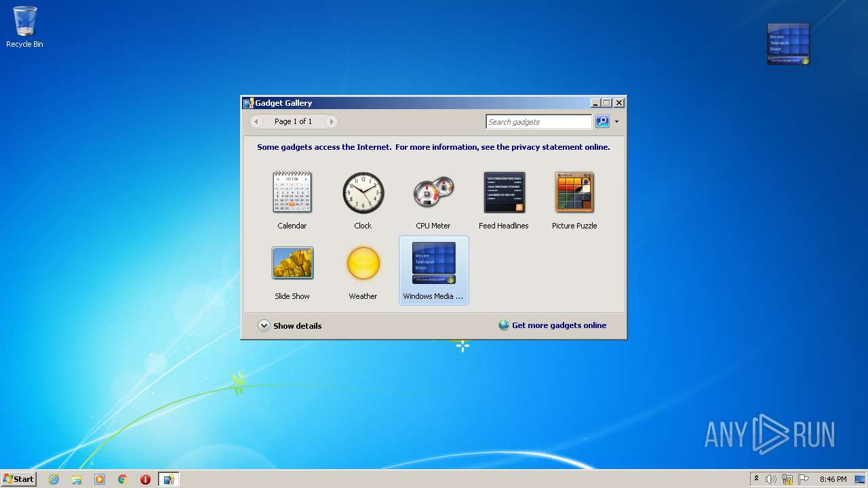Image resolution: width=868 pixels, height=488 pixels.
Task: Open the Recycle Bin desktop icon
Action: point(24,27)
